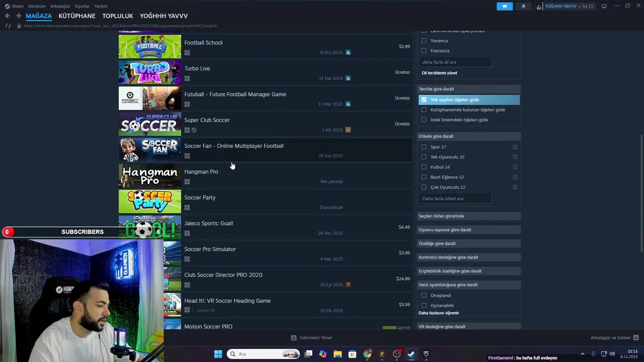Exclude the Spor tag with its minus icon
The height and width of the screenshot is (362, 644).
[x=515, y=147]
